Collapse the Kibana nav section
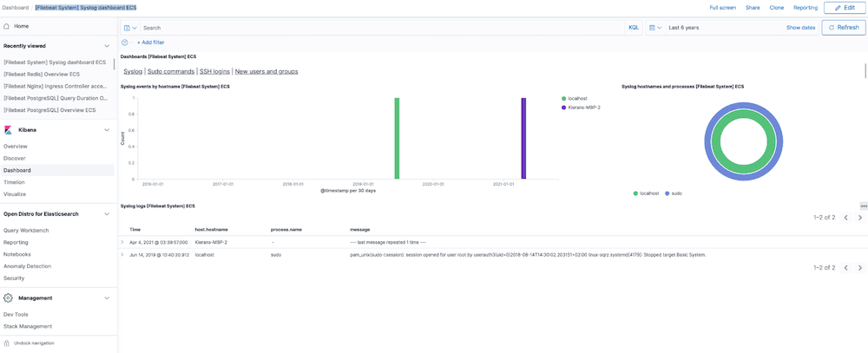This screenshot has width=868, height=353. (x=107, y=129)
